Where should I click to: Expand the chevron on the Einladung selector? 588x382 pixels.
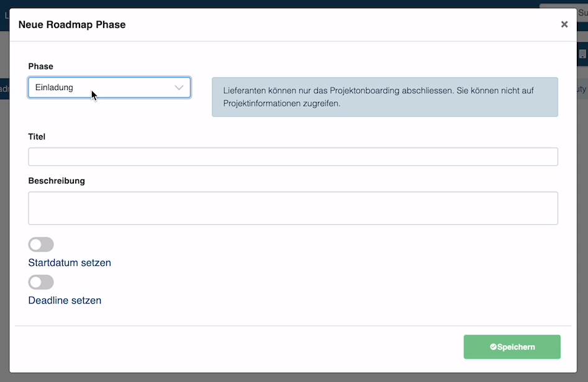[179, 88]
